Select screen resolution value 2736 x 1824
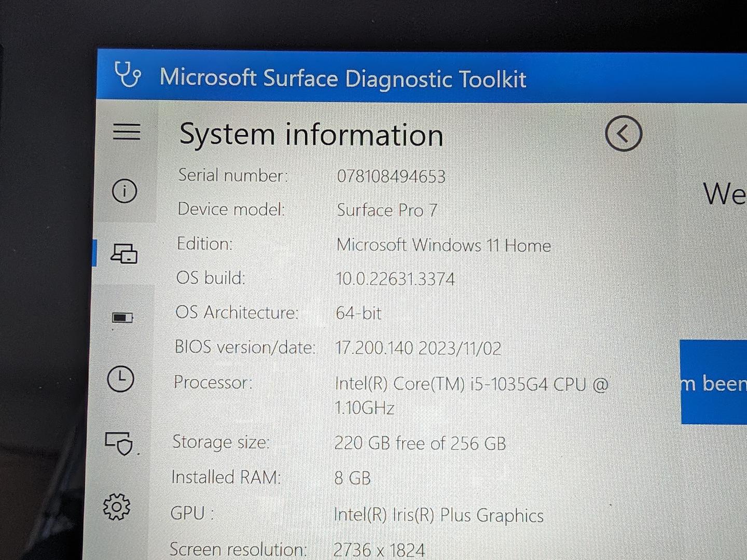The image size is (747, 560). pyautogui.click(x=379, y=550)
